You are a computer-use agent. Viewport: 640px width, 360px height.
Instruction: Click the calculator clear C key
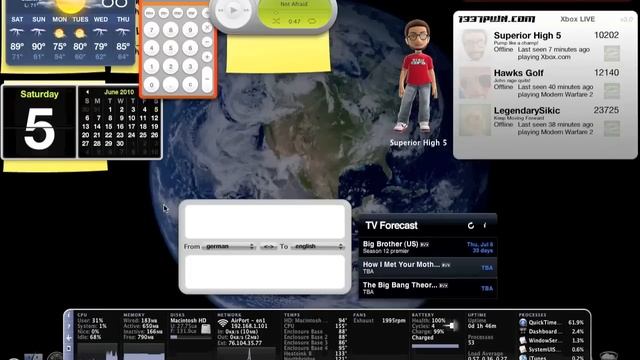[190, 84]
